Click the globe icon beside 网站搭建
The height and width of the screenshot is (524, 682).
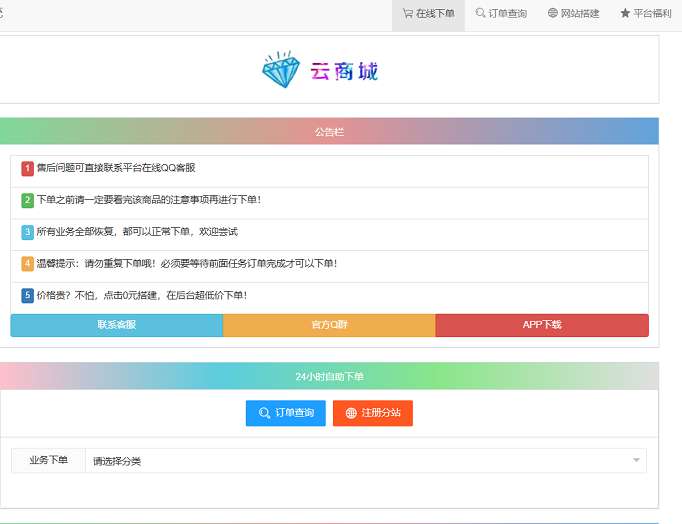point(553,14)
